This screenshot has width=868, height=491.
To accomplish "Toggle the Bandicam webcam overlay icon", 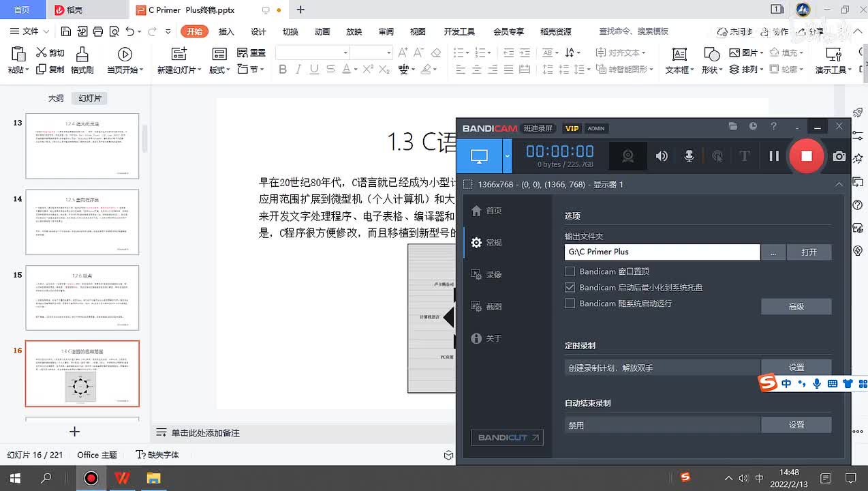I will [x=627, y=156].
